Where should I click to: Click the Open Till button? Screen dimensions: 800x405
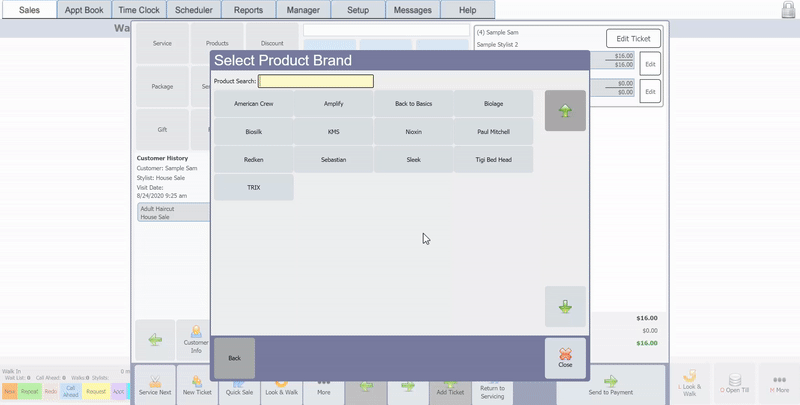coord(735,384)
